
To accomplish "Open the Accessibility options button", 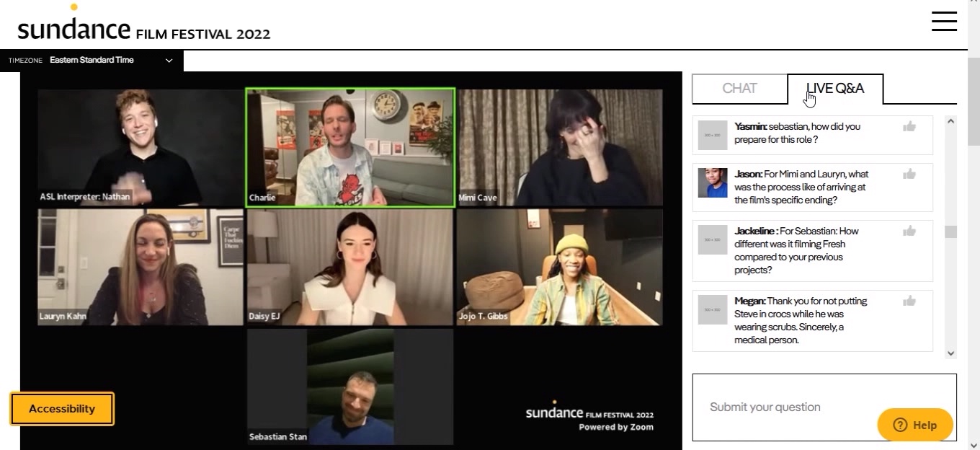I will [62, 409].
